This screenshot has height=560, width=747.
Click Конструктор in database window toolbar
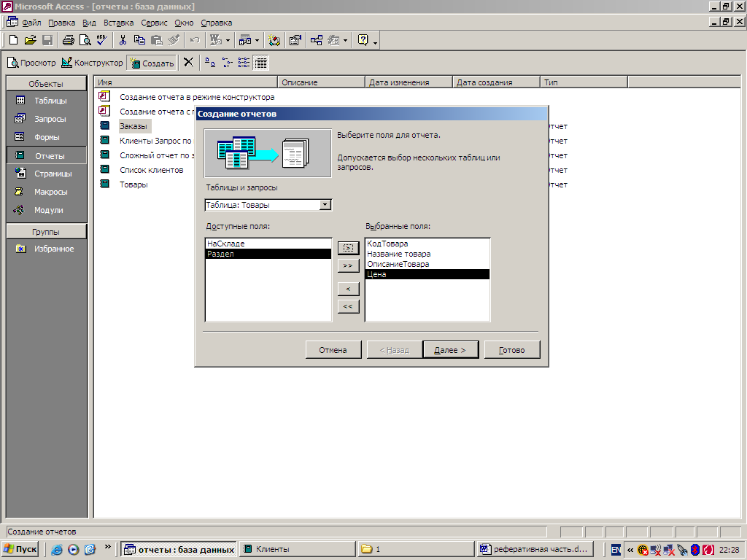pos(93,63)
